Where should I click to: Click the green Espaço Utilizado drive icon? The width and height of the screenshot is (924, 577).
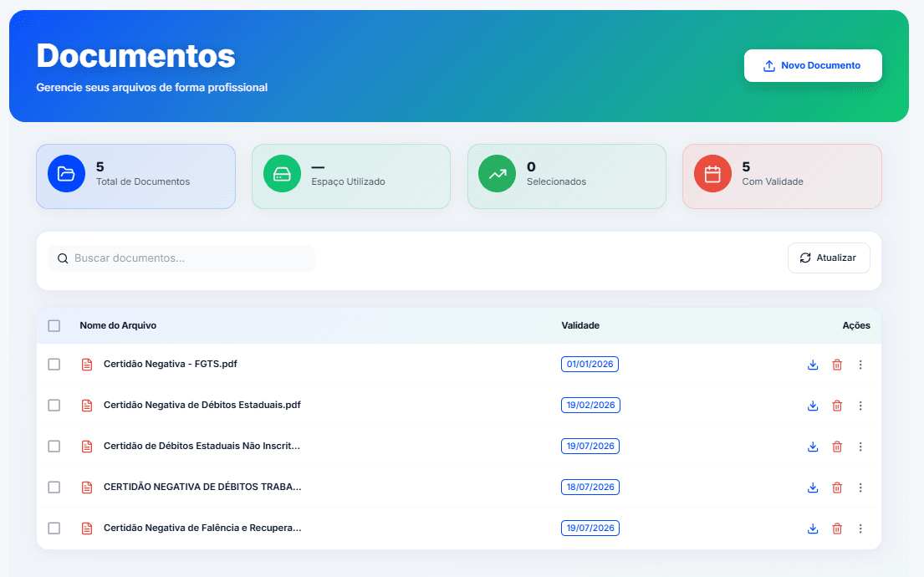tap(282, 174)
